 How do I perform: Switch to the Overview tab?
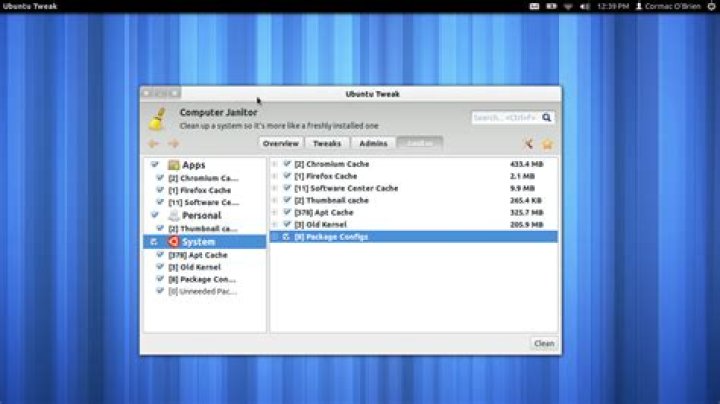281,143
